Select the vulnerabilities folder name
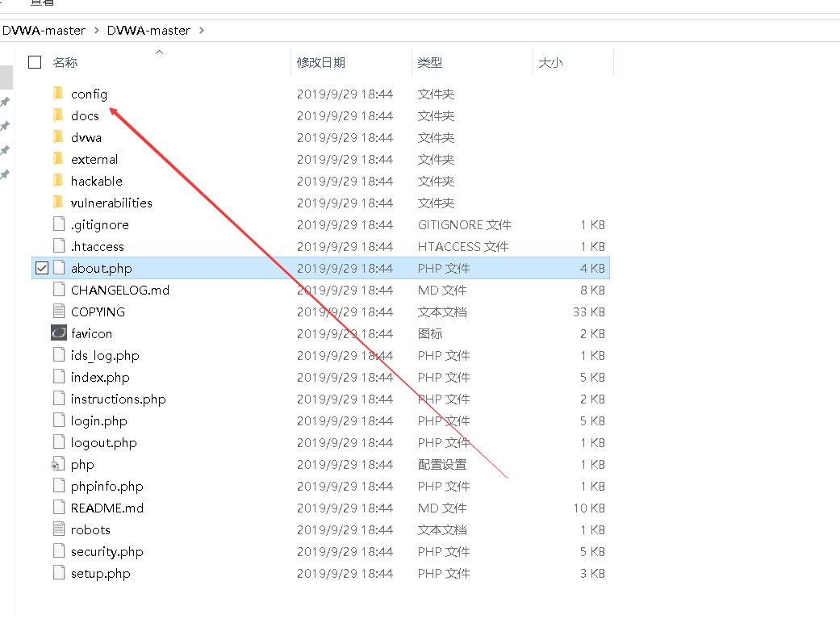This screenshot has width=840, height=619. click(x=111, y=203)
